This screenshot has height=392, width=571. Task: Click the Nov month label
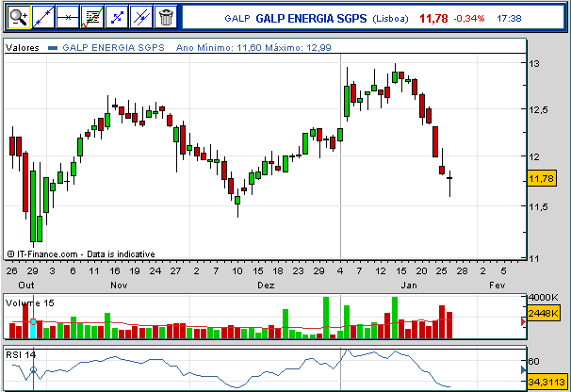point(119,286)
